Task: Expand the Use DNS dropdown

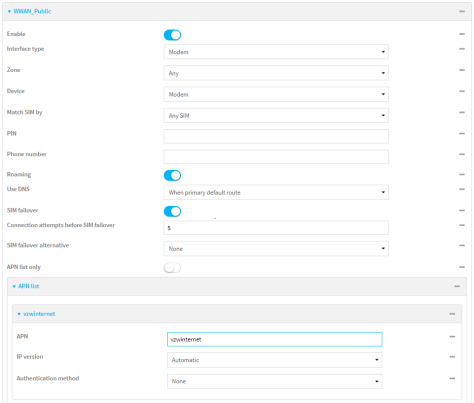Action: 276,193
